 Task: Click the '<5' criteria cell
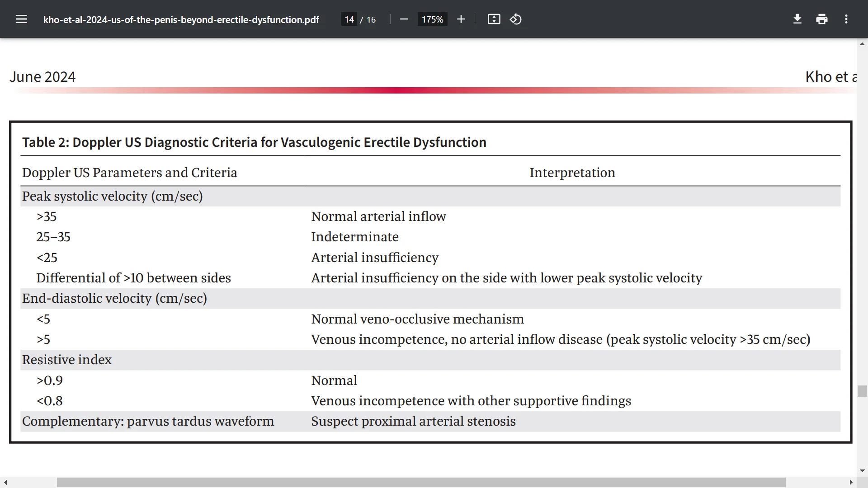point(43,319)
